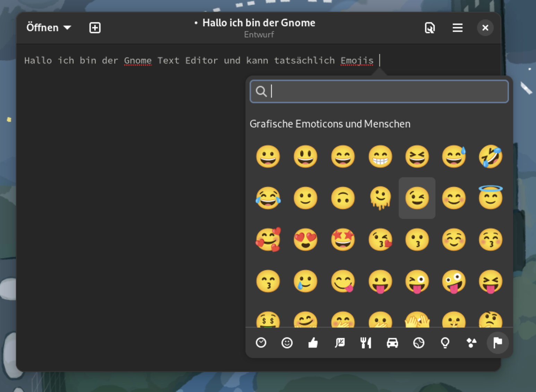Open the Öffnen dropdown menu

(x=49, y=27)
